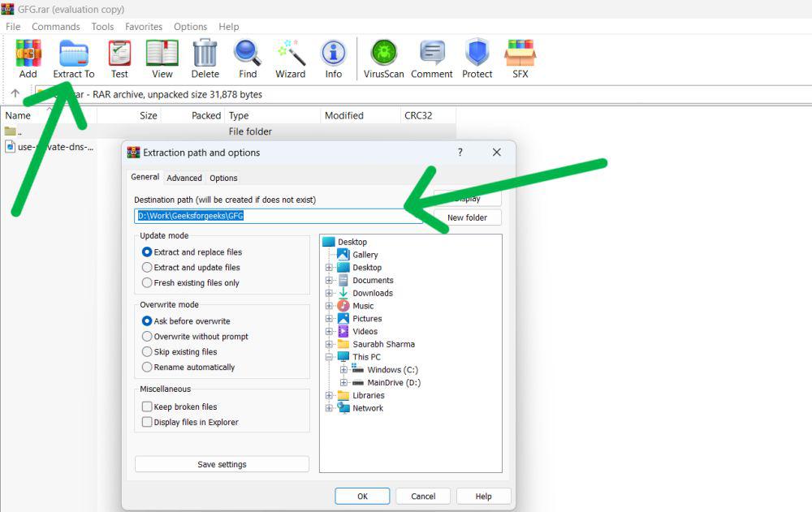Image resolution: width=812 pixels, height=512 pixels.
Task: Select Windows (C:) drive in tree
Action: 392,370
